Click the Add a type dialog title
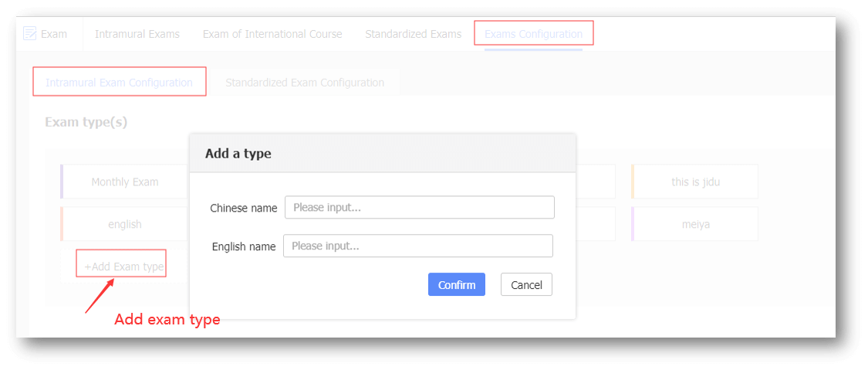 pos(238,154)
